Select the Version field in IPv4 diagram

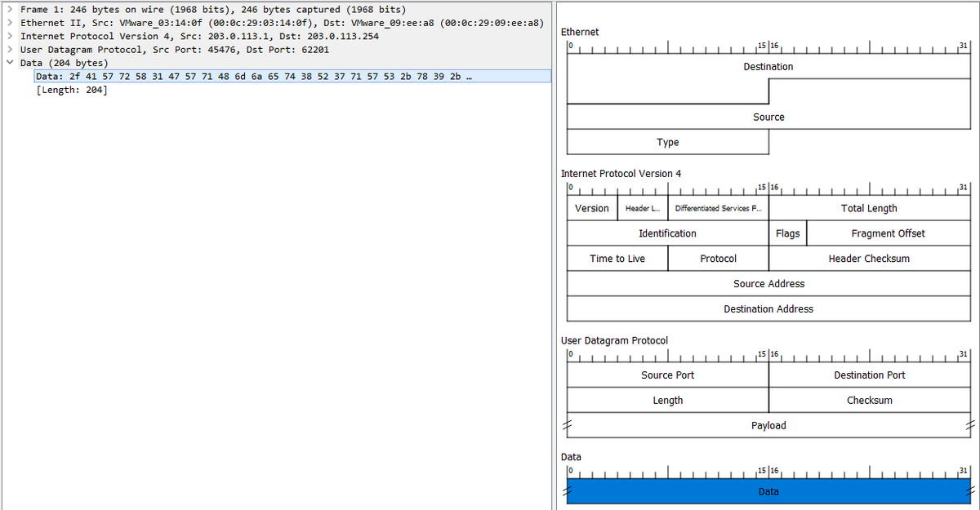591,208
